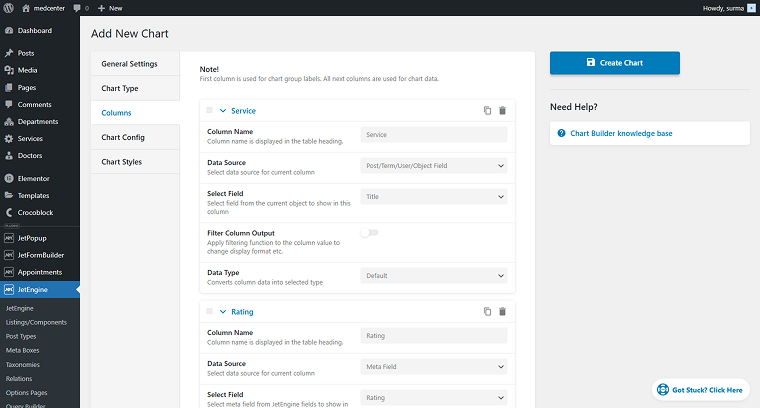Select the Columns tab

tap(135, 113)
